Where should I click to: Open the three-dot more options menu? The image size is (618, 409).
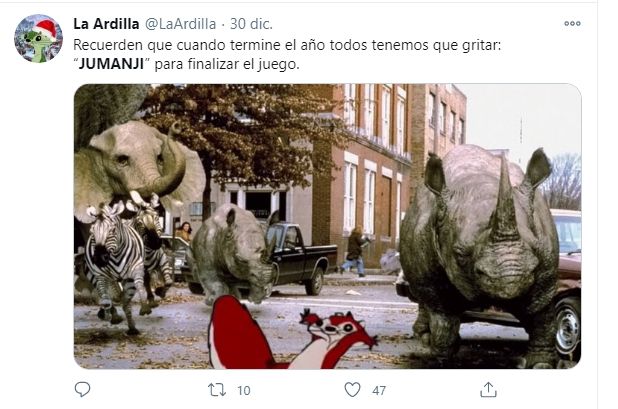pos(572,24)
